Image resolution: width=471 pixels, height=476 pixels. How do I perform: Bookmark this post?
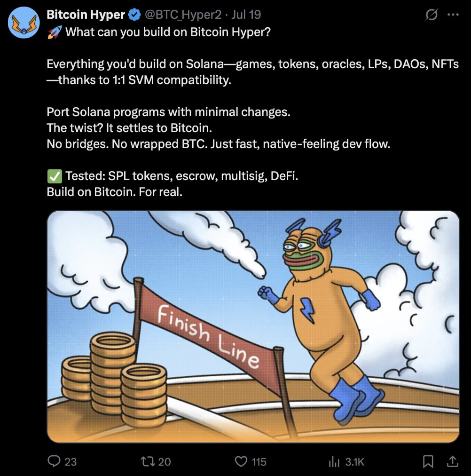coord(428,461)
